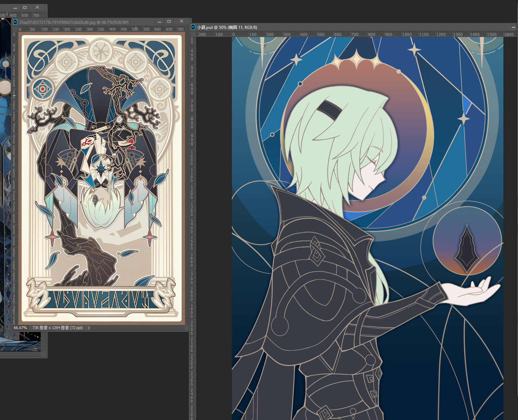Screen dimensions: 518x420
Task: Maximize the partially hidden leftmost document window
Action: pos(25,7)
